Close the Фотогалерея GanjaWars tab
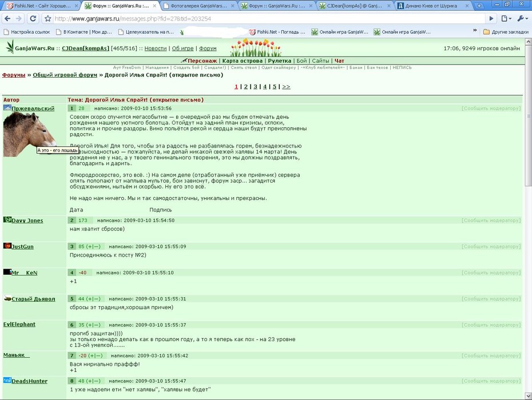 pos(233,6)
